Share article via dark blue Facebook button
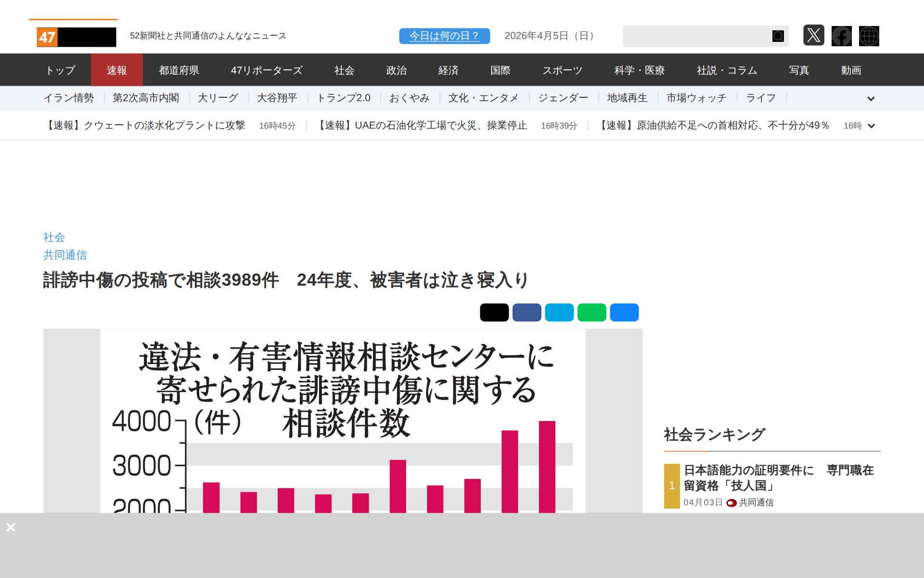Viewport: 924px width, 578px height. click(526, 312)
